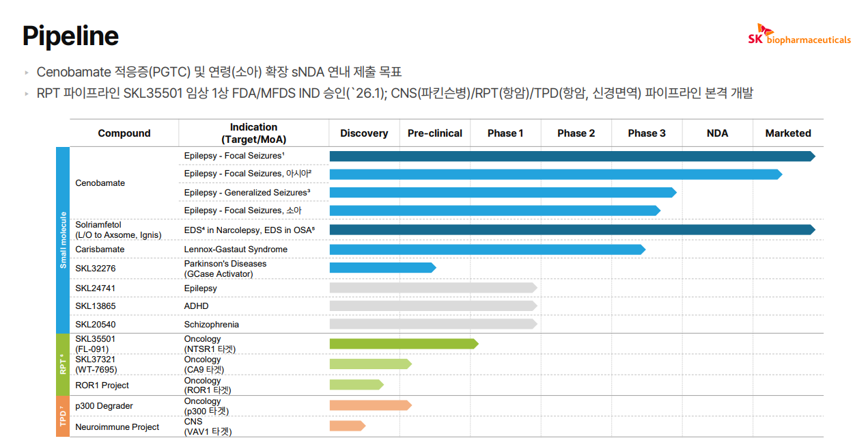Click the gray ADHD progress bar

432,306
